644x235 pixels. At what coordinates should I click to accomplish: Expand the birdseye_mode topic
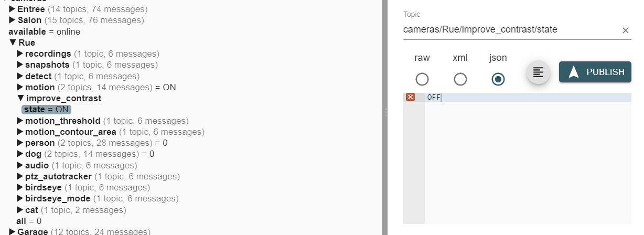click(x=21, y=199)
